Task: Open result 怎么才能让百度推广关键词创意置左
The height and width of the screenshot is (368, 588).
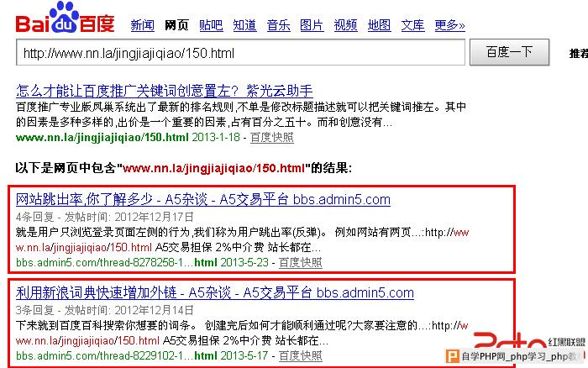Action: click(165, 91)
